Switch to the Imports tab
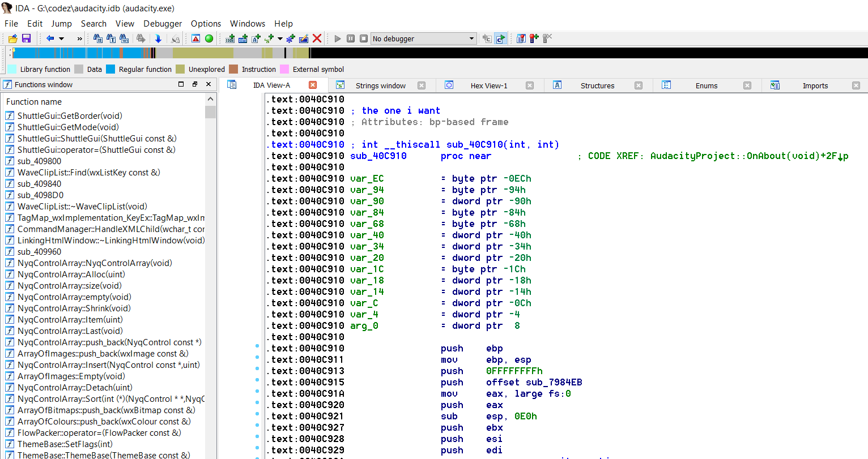The width and height of the screenshot is (868, 459). pyautogui.click(x=815, y=85)
